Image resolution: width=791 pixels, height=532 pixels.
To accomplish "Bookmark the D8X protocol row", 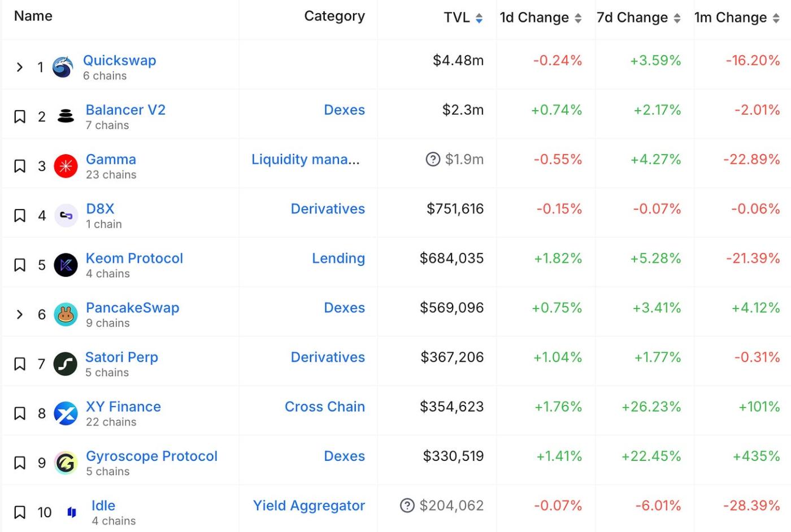I will [x=20, y=216].
